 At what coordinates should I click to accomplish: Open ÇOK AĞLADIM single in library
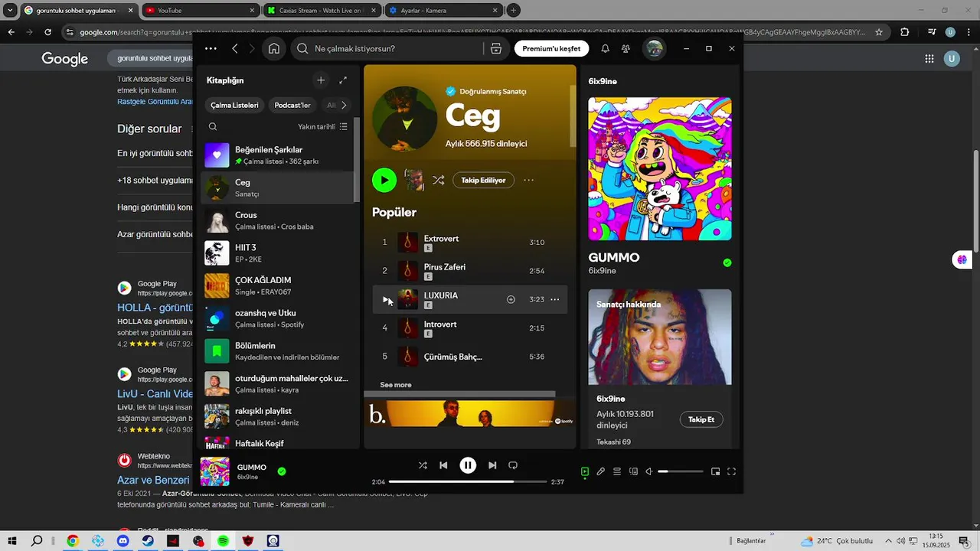click(x=278, y=285)
